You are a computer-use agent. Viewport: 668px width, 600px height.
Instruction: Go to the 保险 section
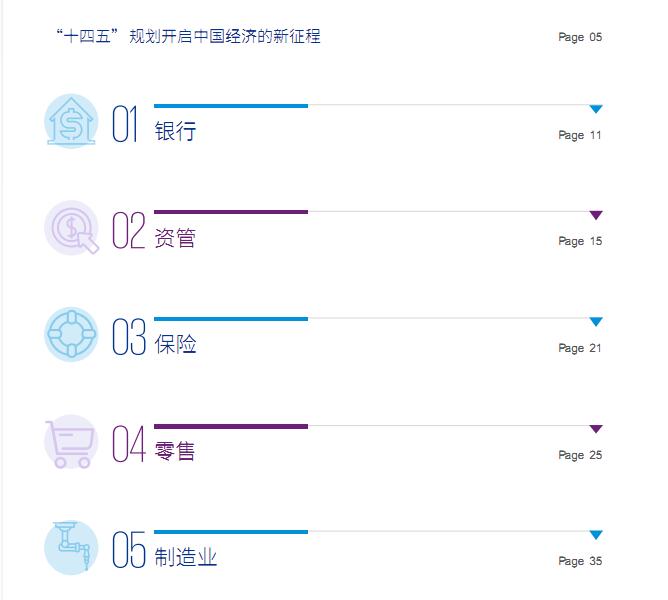(x=176, y=344)
